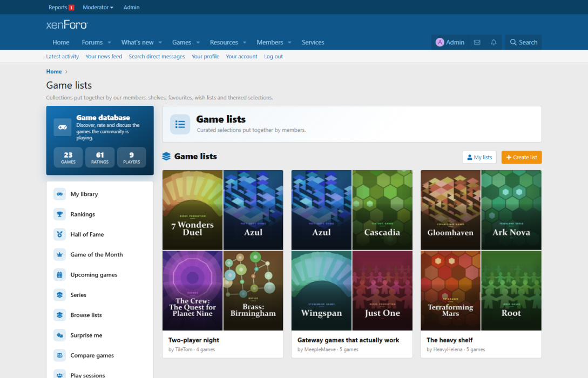Open the top bar Admin link

click(131, 7)
